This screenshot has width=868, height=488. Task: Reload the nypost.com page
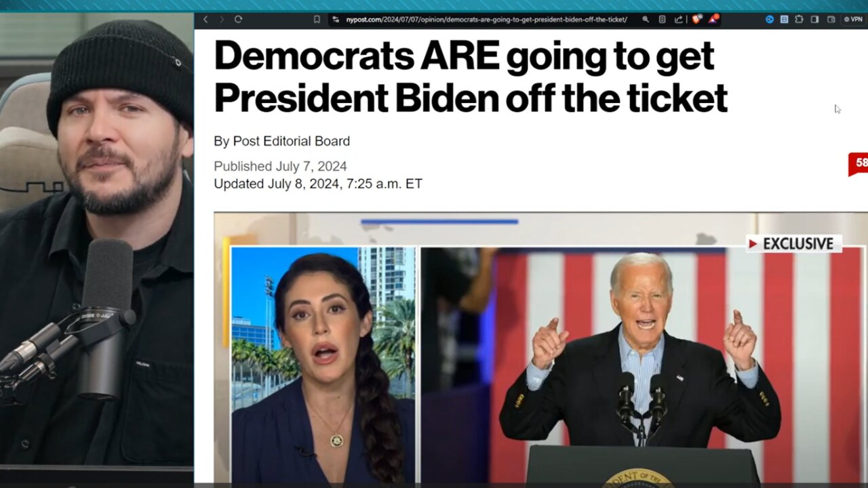point(238,20)
